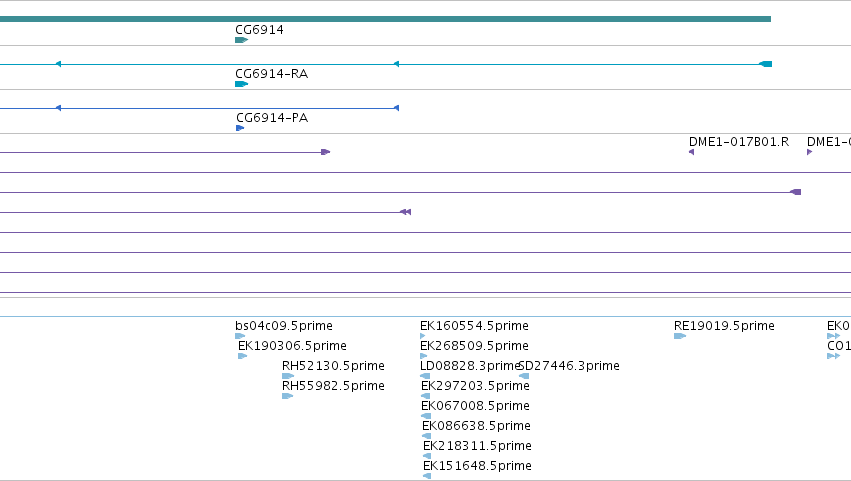The width and height of the screenshot is (851, 481).
Task: Select the SD27446.3prime EST arrow
Action: click(524, 376)
